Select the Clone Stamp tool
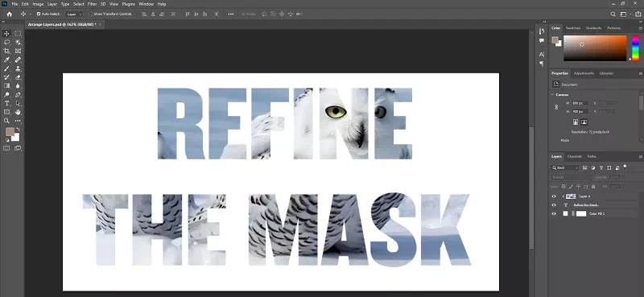The width and height of the screenshot is (644, 297). coord(18,68)
